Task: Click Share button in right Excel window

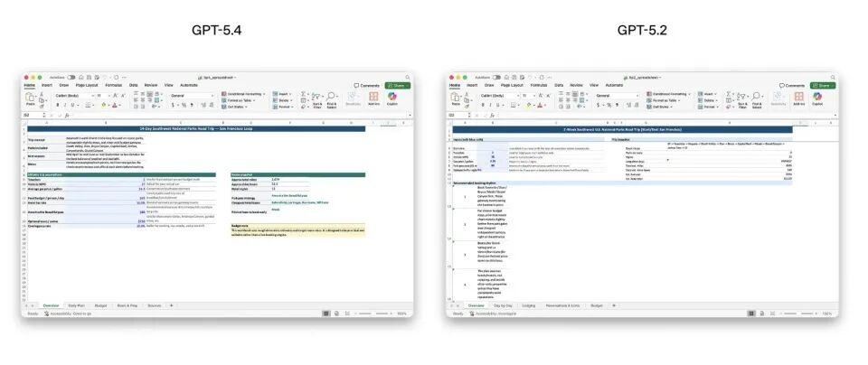Action: click(822, 86)
